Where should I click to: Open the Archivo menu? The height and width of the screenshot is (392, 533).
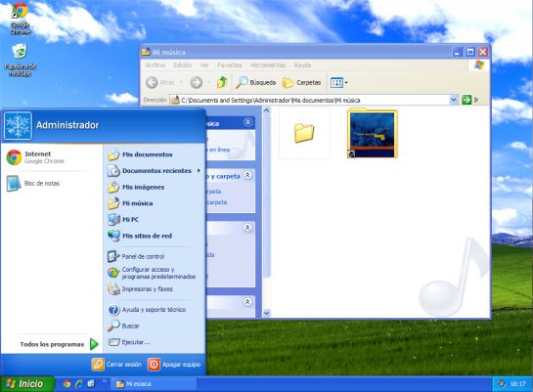click(155, 65)
